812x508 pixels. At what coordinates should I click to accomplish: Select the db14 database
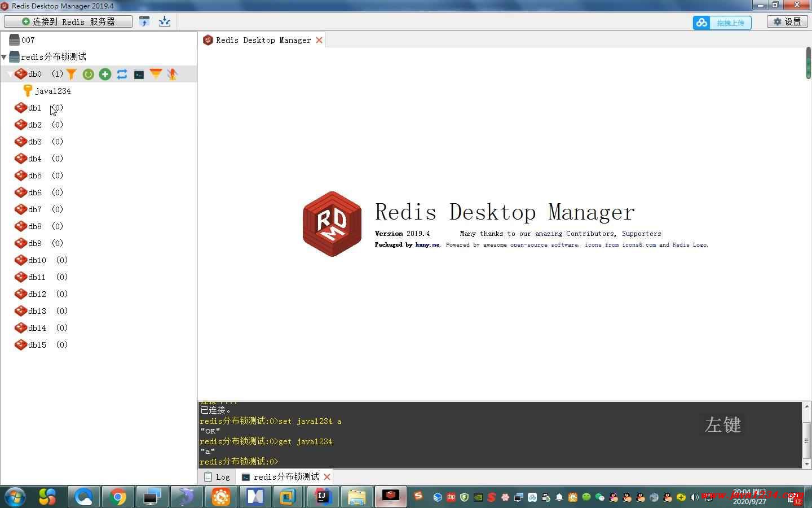(37, 328)
